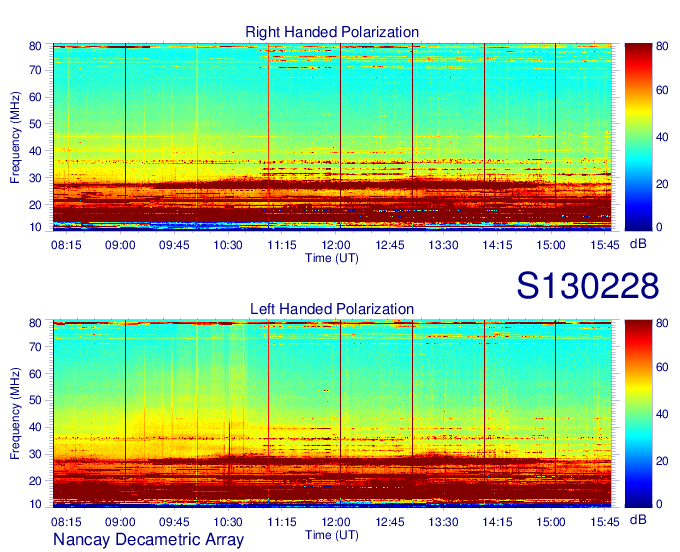This screenshot has width=680, height=552.
Task: Click the 12:45 tick label on the top plot
Action: pos(390,245)
